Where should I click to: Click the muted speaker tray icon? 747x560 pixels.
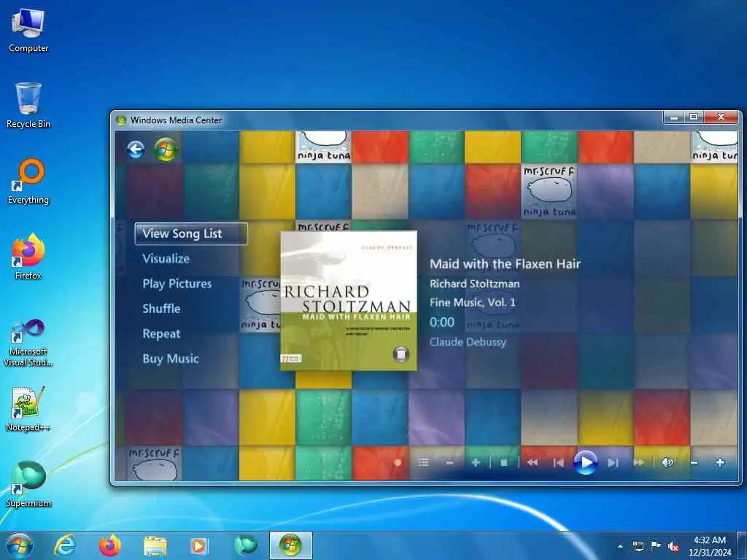[673, 546]
